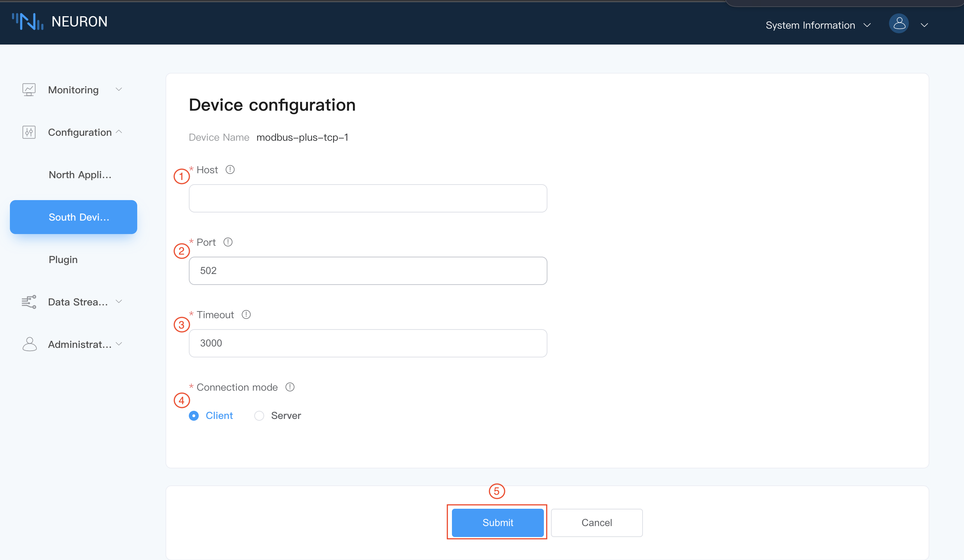Click the Host info tooltip icon
This screenshot has width=964, height=560.
tap(231, 169)
